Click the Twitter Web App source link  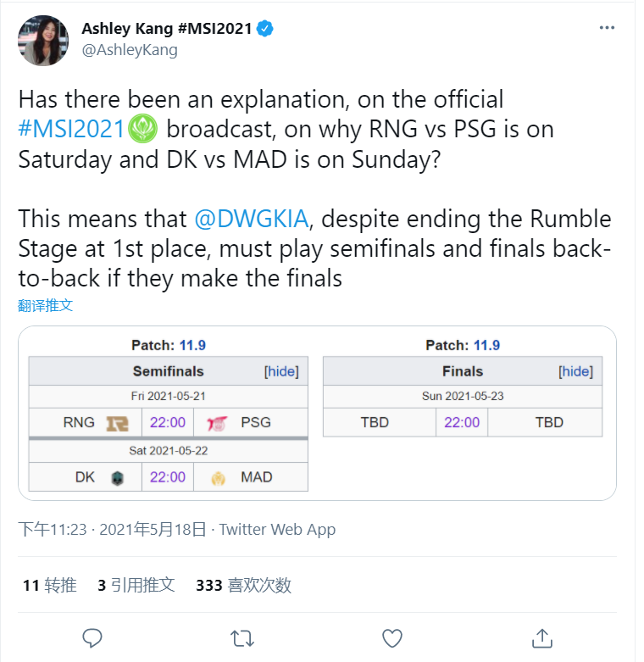[277, 530]
